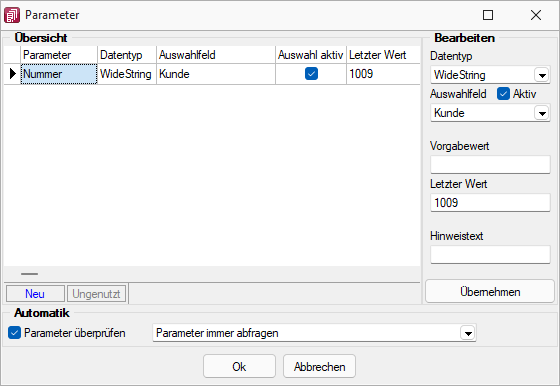The image size is (560, 386).
Task: Click into the Vorgabewert input field
Action: point(490,165)
